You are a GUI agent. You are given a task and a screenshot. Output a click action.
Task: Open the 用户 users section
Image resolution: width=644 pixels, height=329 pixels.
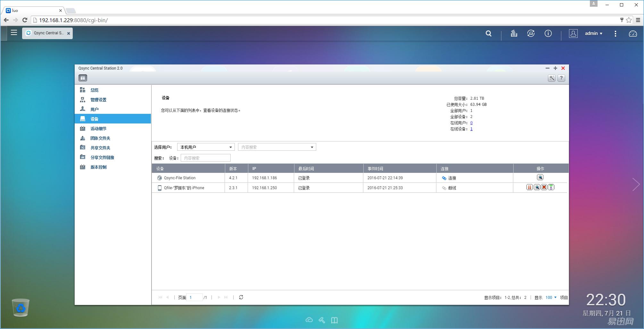point(113,109)
